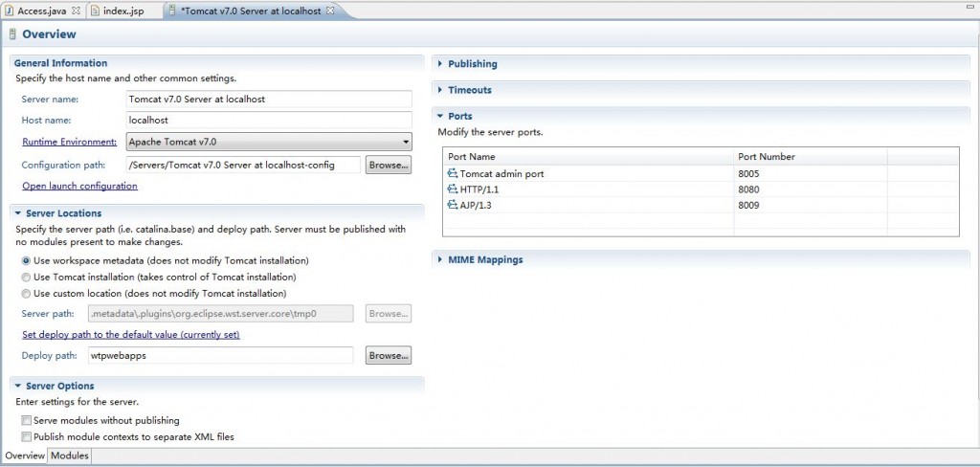This screenshot has height=467, width=980.
Task: Click the Deploy path field with wtpwebapps
Action: coord(221,355)
